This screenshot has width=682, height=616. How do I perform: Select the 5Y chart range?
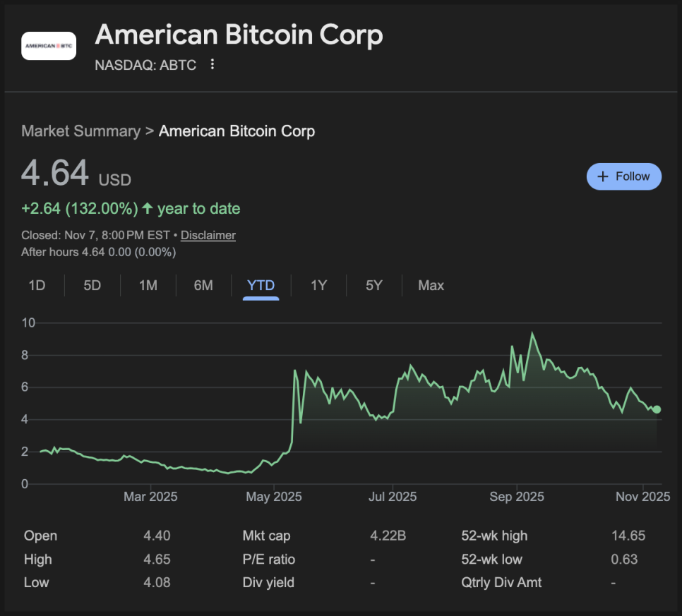(373, 286)
